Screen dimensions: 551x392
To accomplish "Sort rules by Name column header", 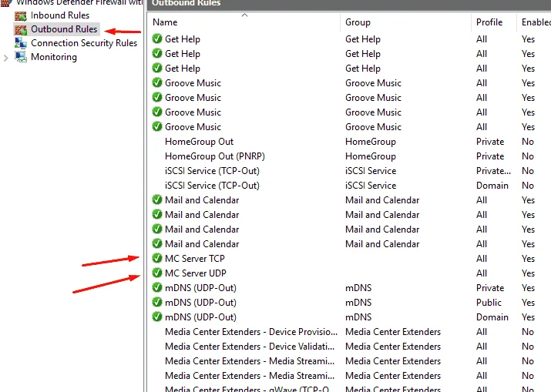I will [x=165, y=22].
